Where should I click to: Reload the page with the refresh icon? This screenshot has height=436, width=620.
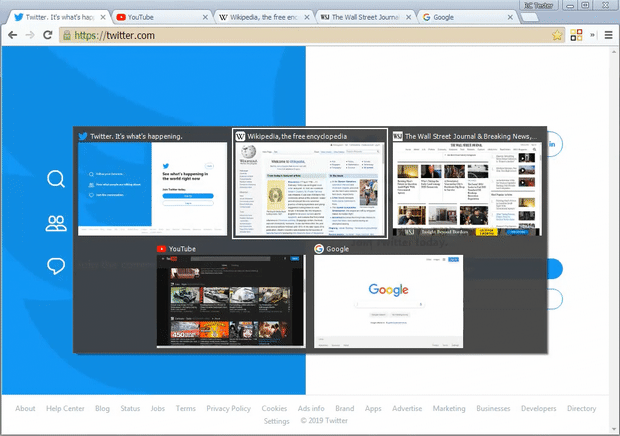click(48, 35)
